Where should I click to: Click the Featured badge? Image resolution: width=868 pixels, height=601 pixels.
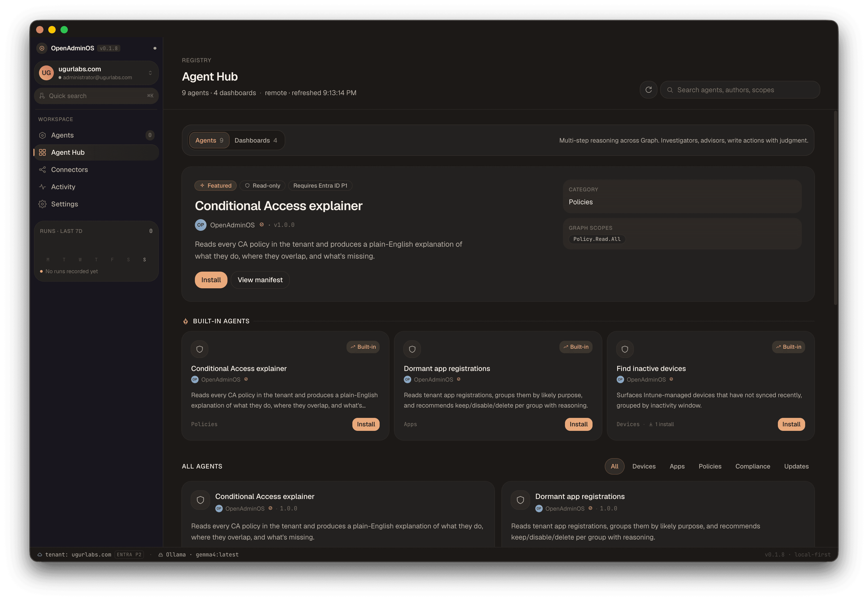point(216,185)
